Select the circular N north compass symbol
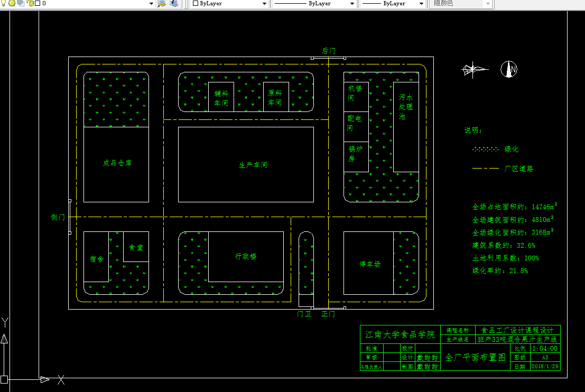The image size is (585, 392). tap(509, 69)
